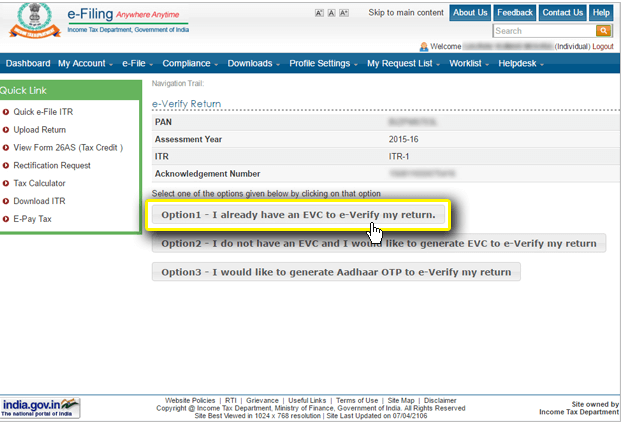Expand the e-File dropdown menu
623x443 pixels.
click(x=137, y=64)
